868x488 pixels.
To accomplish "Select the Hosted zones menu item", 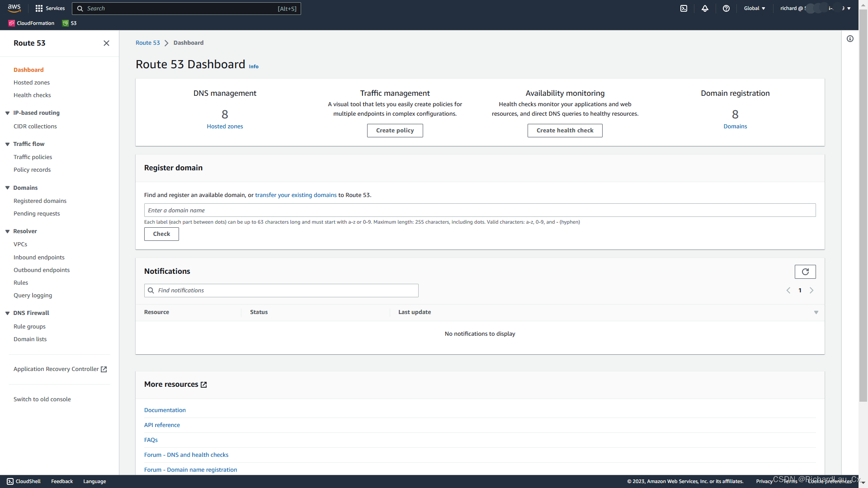I will coord(32,82).
